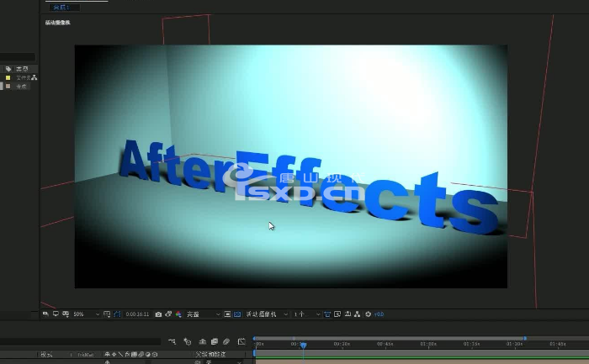Click the flowchart icon in Project panel
The image size is (589, 364).
tap(34, 77)
